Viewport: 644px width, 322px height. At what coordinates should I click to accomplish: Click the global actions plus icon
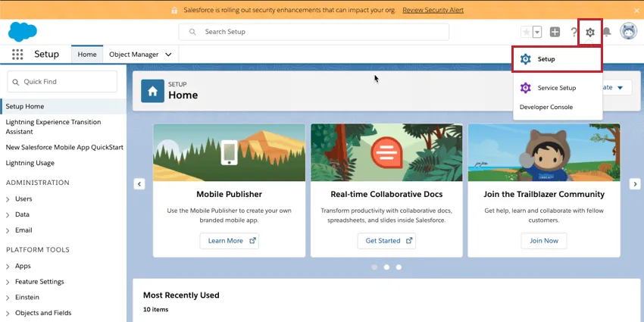point(555,32)
